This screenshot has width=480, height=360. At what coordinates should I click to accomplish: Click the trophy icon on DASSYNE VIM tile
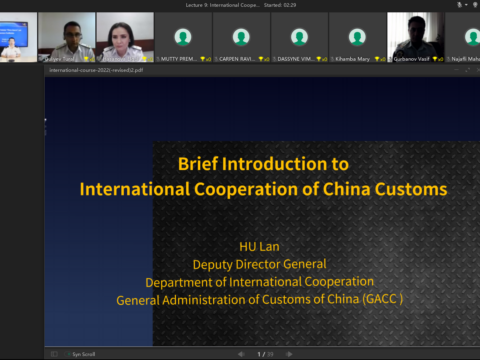click(319, 59)
